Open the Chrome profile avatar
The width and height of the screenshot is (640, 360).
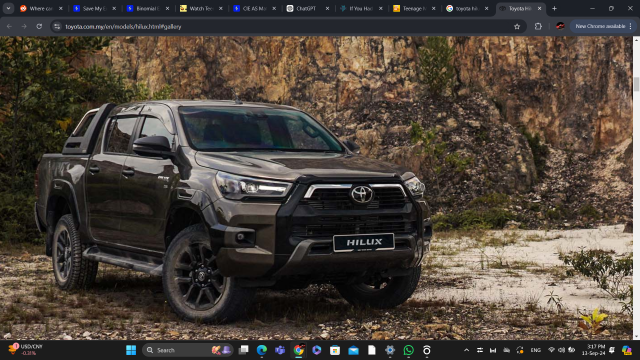tap(560, 26)
